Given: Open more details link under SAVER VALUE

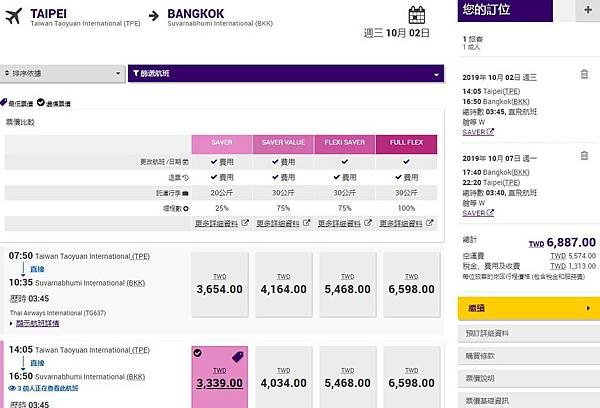Looking at the screenshot, I should point(278,223).
